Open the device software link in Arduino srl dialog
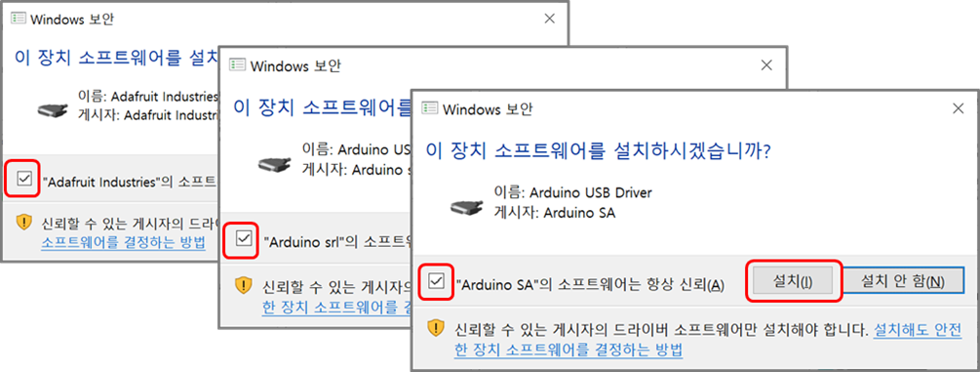Viewport: 980px width, 372px height. [337, 308]
